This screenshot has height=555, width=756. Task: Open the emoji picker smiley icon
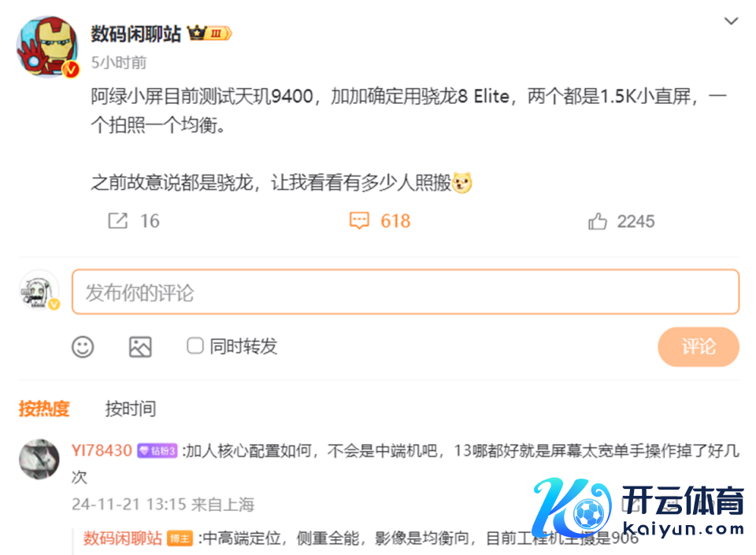83,347
